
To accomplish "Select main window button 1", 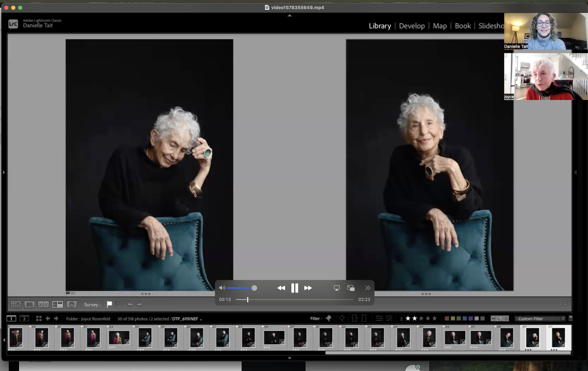I will click(x=11, y=319).
